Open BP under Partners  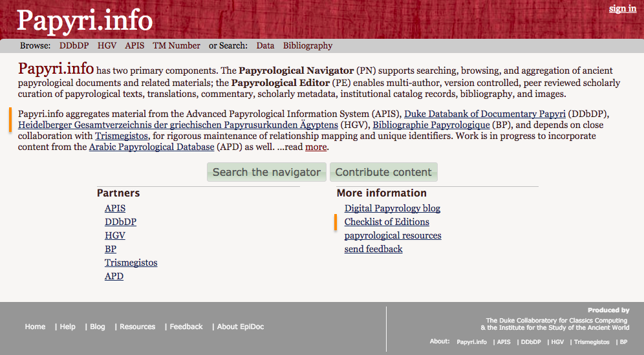(x=111, y=249)
